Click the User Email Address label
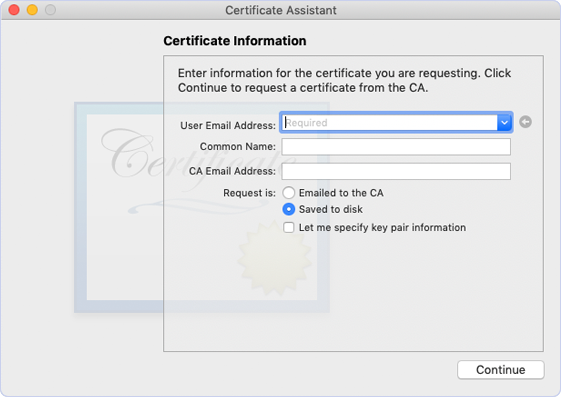 (x=228, y=126)
